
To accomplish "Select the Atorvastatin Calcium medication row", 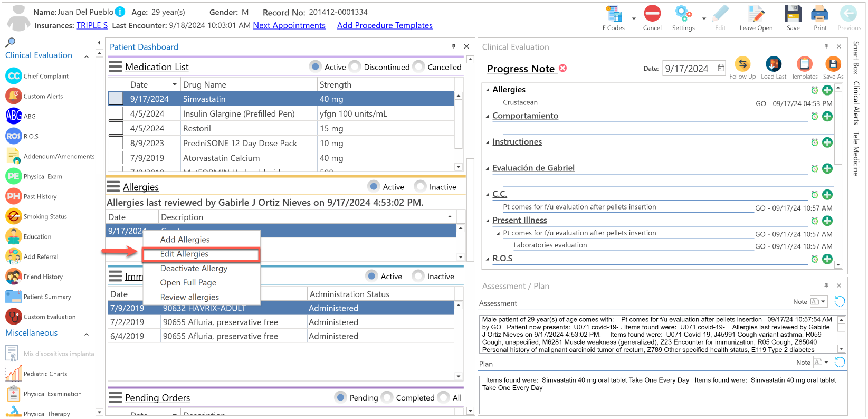I will tap(281, 158).
